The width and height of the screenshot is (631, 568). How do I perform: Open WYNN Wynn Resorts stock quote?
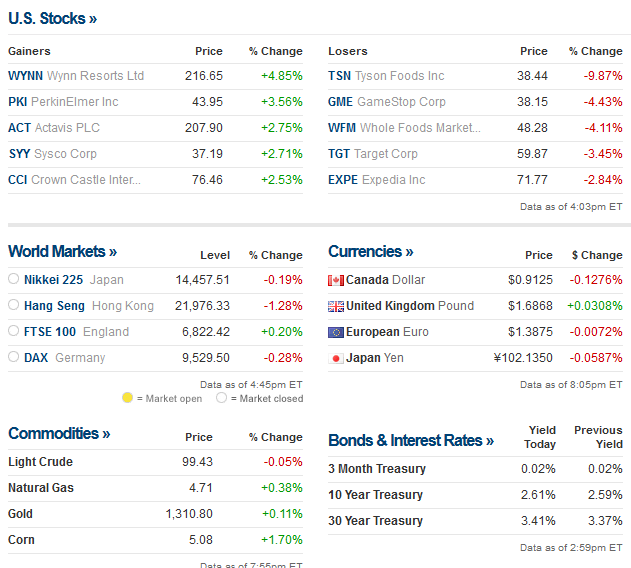pyautogui.click(x=76, y=76)
